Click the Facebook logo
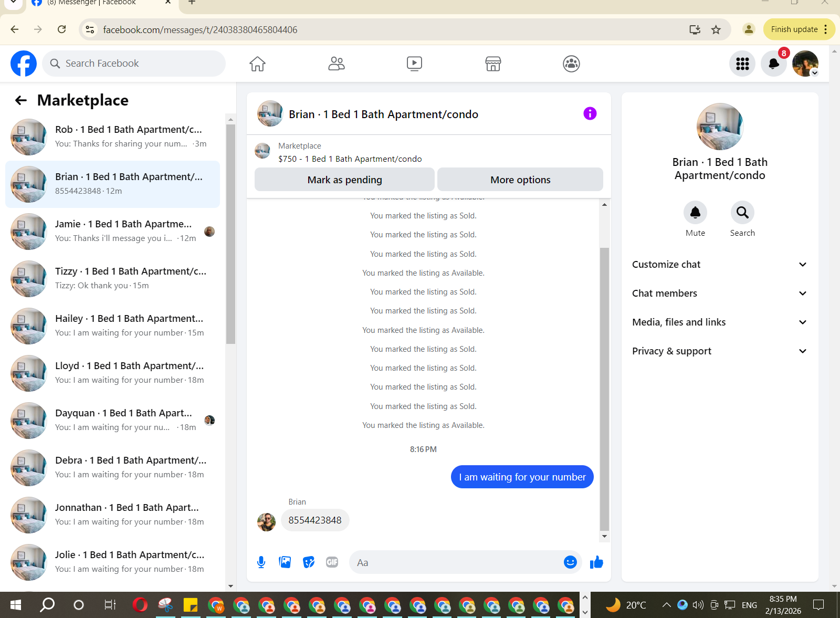Image resolution: width=840 pixels, height=618 pixels. (24, 64)
